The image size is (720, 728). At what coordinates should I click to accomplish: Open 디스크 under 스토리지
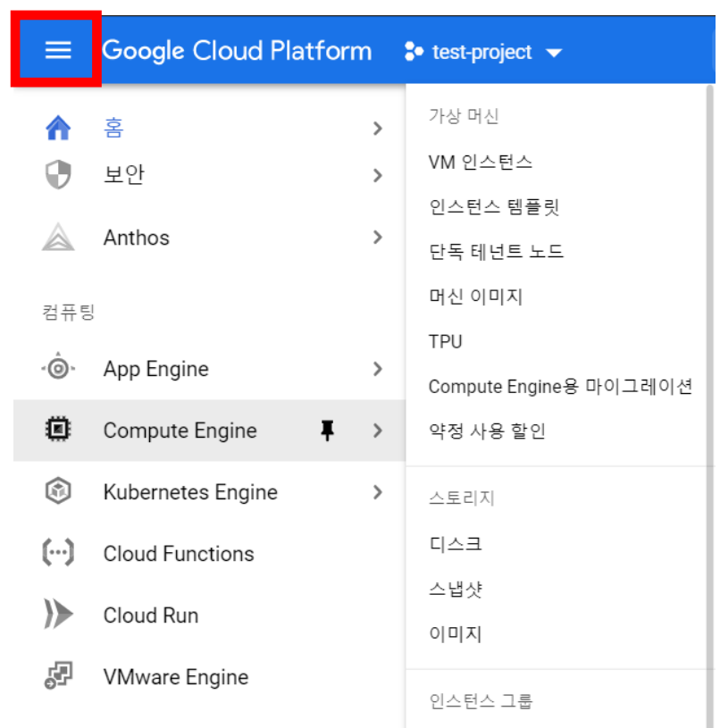click(456, 544)
